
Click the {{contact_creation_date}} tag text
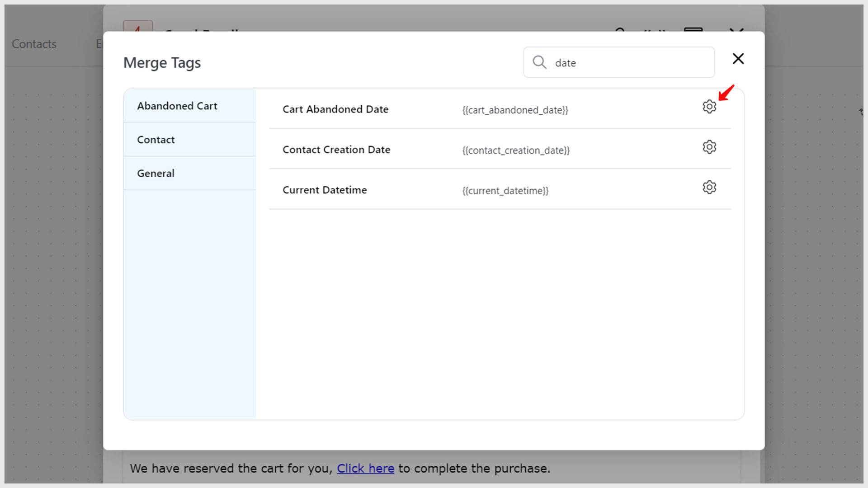(x=516, y=150)
